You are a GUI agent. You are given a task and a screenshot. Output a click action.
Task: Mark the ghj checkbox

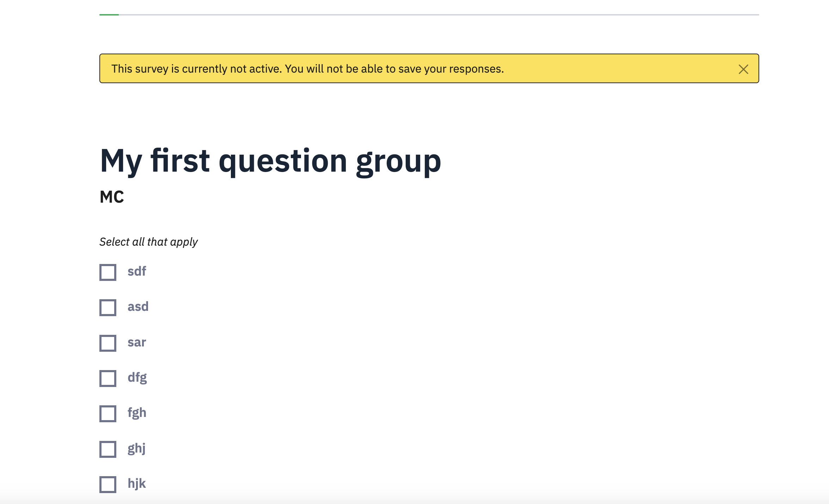[108, 449]
